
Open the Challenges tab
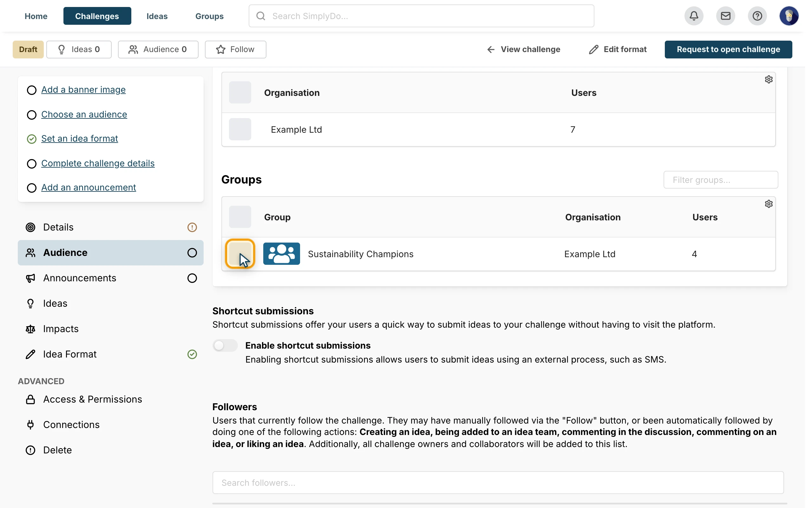pyautogui.click(x=97, y=16)
